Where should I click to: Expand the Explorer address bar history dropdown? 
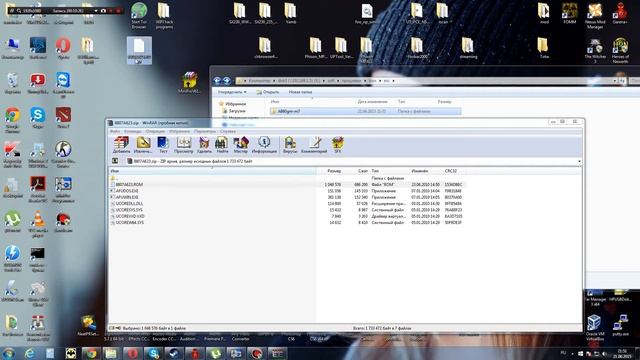(x=615, y=81)
